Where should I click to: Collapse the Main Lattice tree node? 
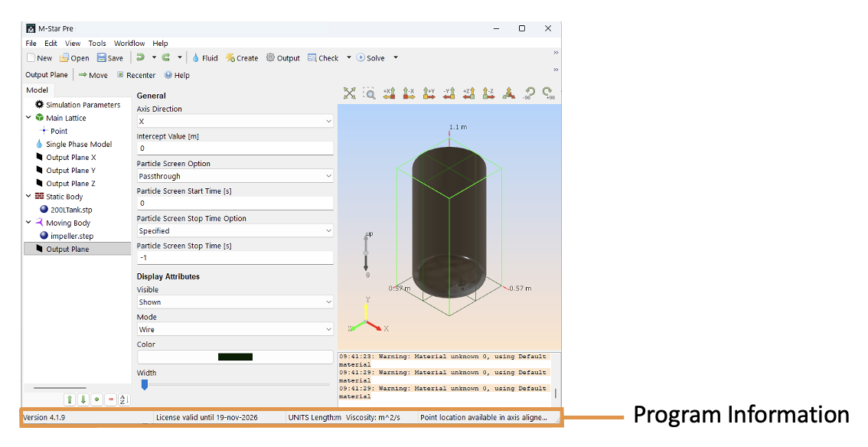28,118
